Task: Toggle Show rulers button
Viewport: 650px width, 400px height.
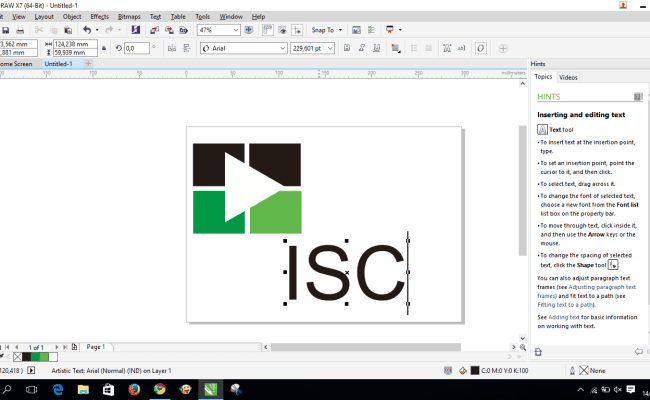Action: pyautogui.click(x=267, y=30)
